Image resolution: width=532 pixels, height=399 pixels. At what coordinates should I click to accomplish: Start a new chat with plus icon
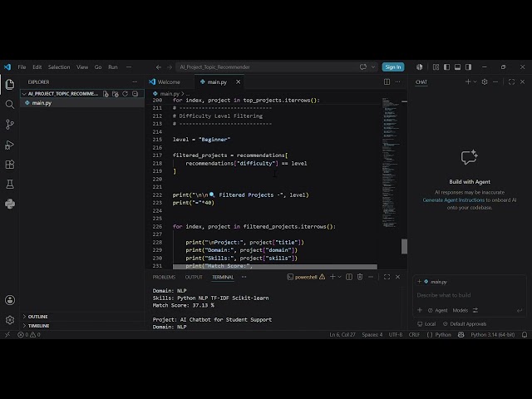click(x=468, y=81)
